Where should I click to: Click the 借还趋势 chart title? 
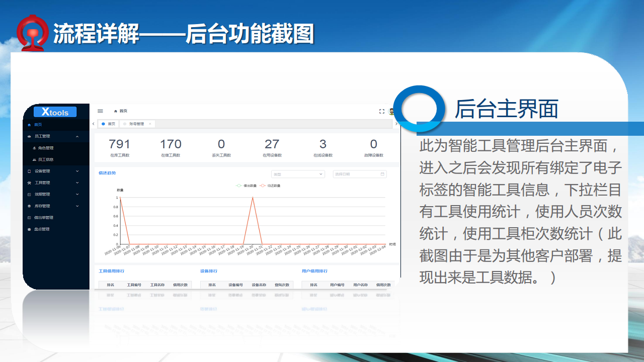pyautogui.click(x=107, y=173)
